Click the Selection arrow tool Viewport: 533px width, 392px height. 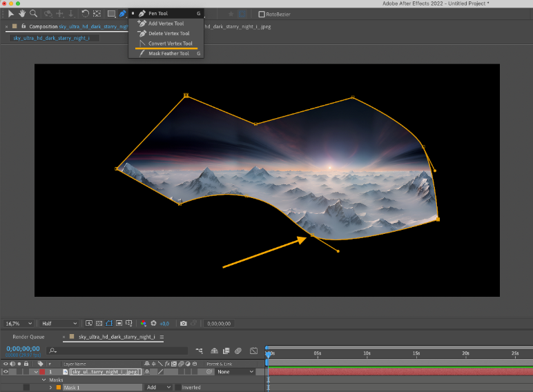click(x=11, y=13)
